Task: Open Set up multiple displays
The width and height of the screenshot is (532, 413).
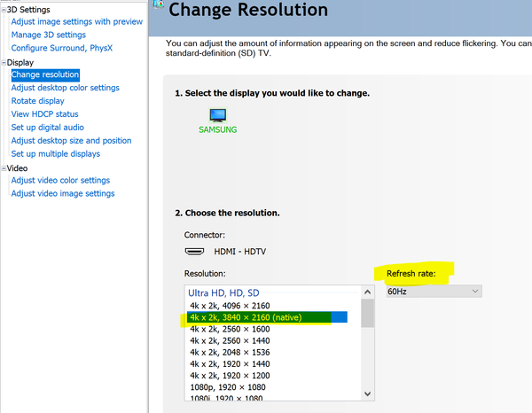Action: 56,154
